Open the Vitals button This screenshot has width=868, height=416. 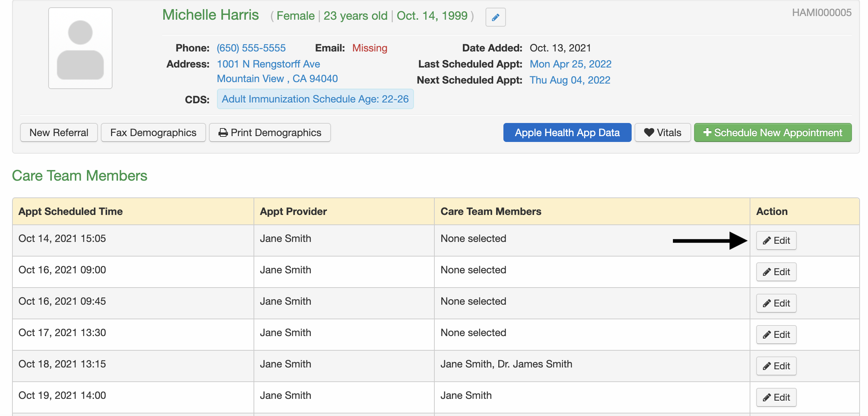pyautogui.click(x=663, y=132)
